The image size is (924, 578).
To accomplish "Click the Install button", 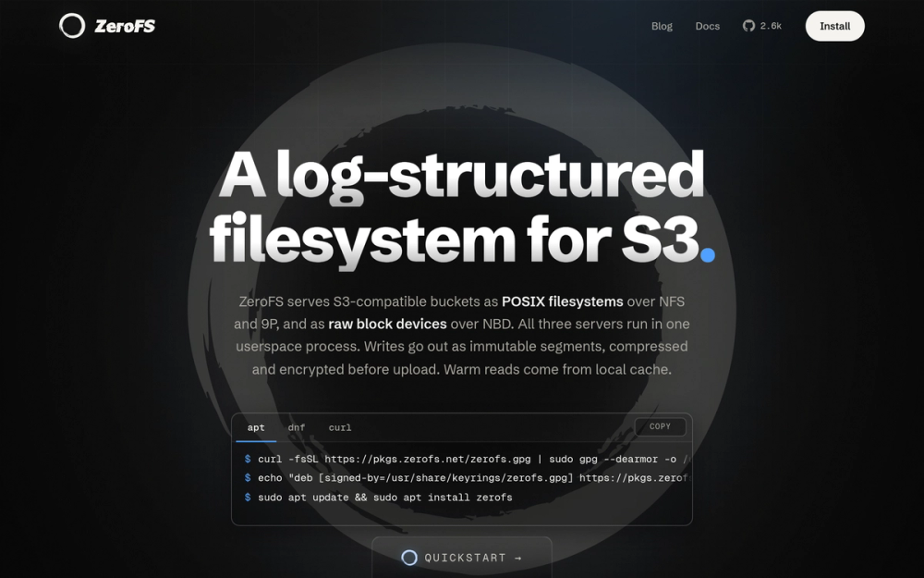I will (834, 26).
